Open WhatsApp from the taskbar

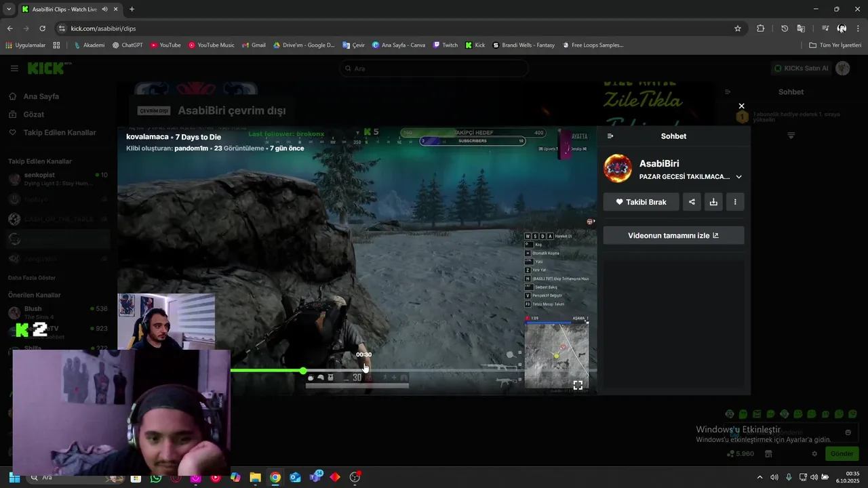tap(156, 477)
